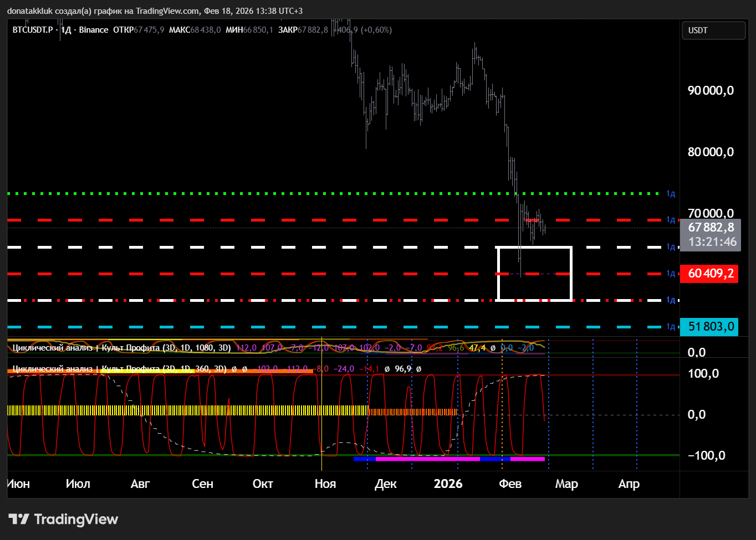Screen dimensions: 756x540
Task: Click the TradingView logo icon
Action: [x=19, y=519]
